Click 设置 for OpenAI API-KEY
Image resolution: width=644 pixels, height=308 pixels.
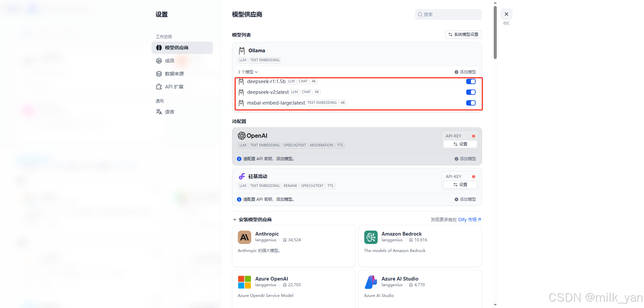click(x=460, y=144)
